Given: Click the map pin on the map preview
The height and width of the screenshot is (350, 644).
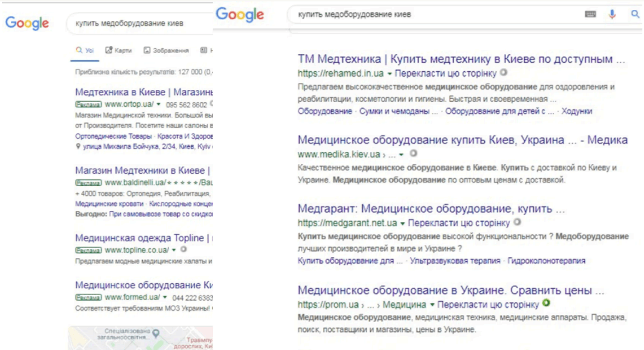Looking at the screenshot, I should [x=155, y=332].
